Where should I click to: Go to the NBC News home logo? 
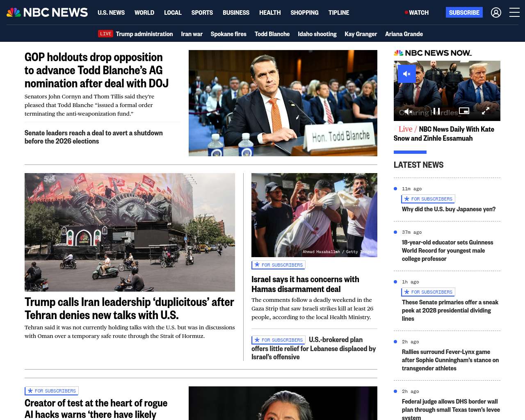pos(47,12)
